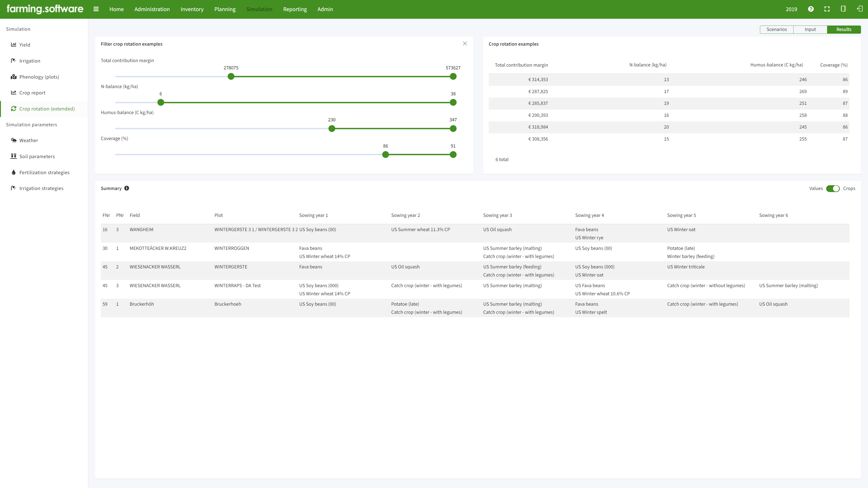Go to Phenology (plots) page

[x=39, y=77]
